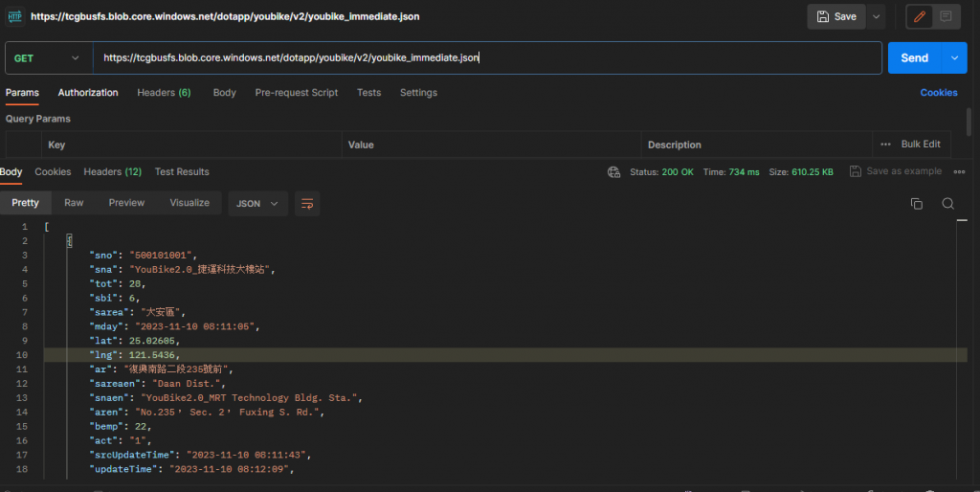Click the "snaen" station name line
Screen dimensions: 980x492
click(x=226, y=397)
